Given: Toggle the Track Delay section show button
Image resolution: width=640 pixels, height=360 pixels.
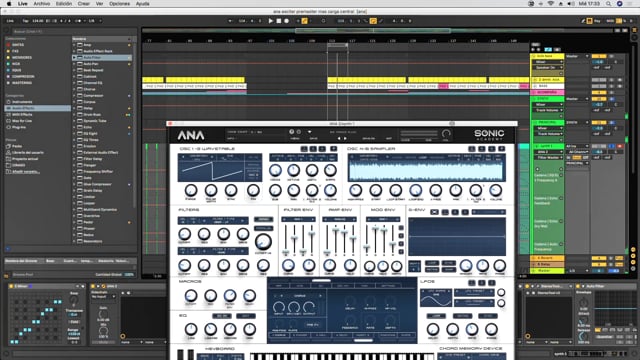Looking at the screenshot, I should coord(633,268).
